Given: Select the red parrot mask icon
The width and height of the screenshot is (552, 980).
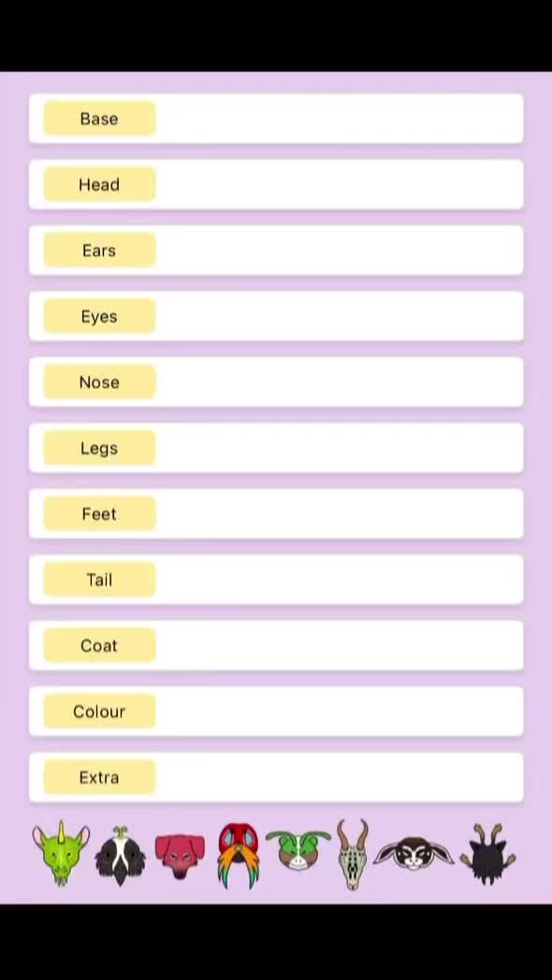Looking at the screenshot, I should pos(239,856).
